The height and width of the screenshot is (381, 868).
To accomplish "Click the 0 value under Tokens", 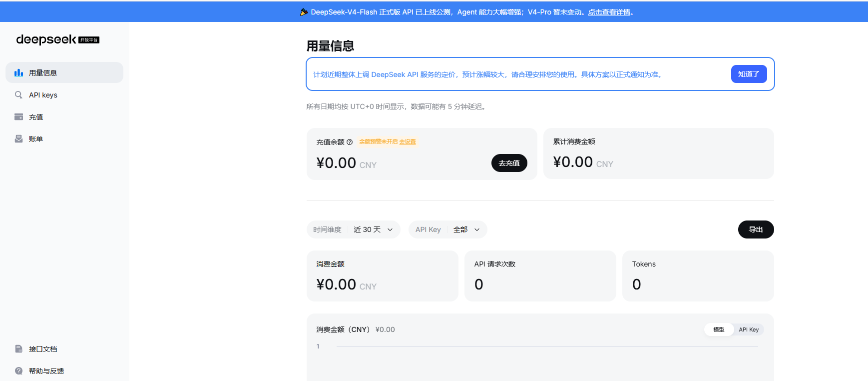I will point(637,284).
